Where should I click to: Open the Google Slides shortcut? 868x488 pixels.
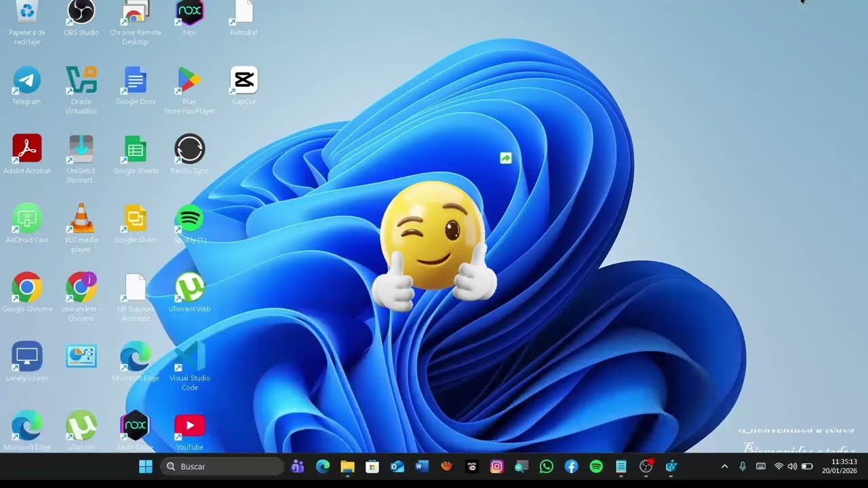135,218
